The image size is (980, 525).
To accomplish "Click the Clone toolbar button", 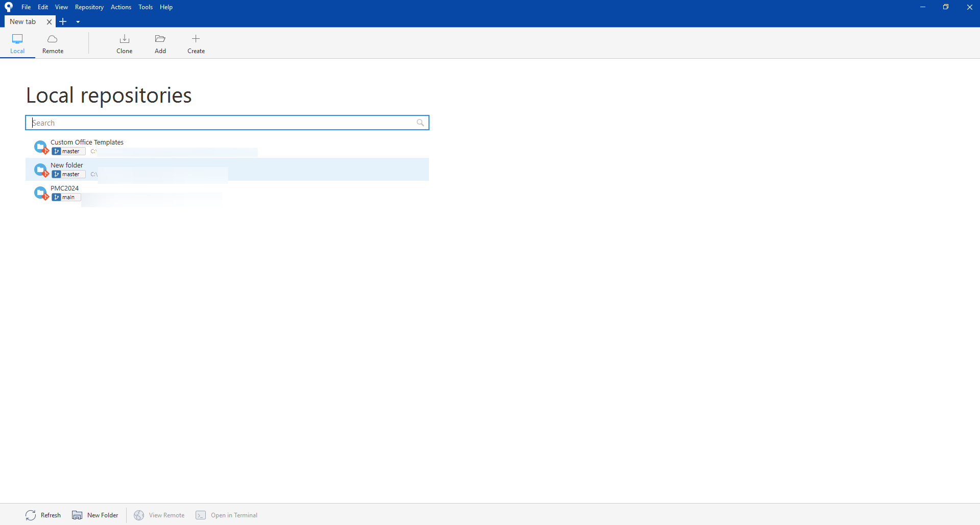I will (x=124, y=43).
